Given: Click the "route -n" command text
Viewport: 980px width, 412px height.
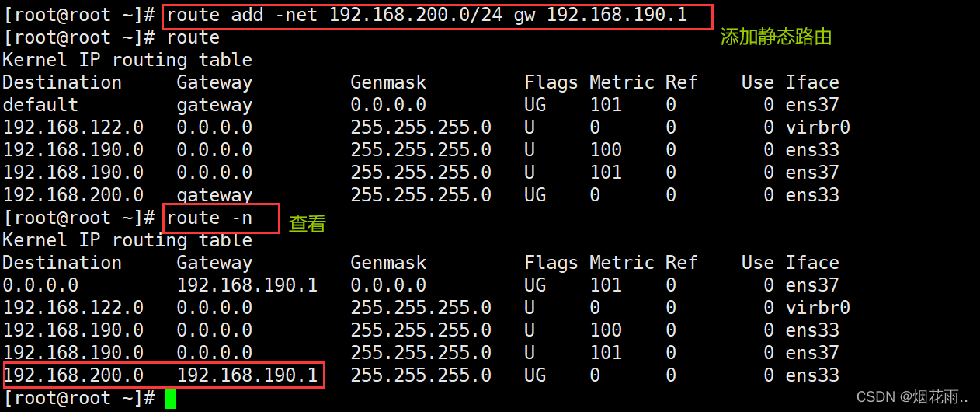Looking at the screenshot, I should [209, 218].
